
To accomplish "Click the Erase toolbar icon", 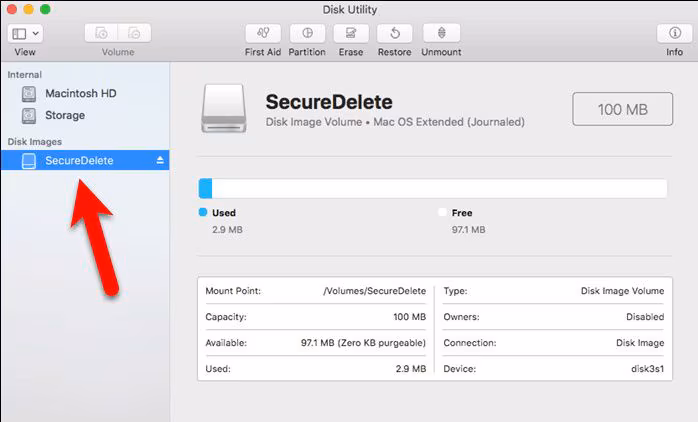I will 350,33.
